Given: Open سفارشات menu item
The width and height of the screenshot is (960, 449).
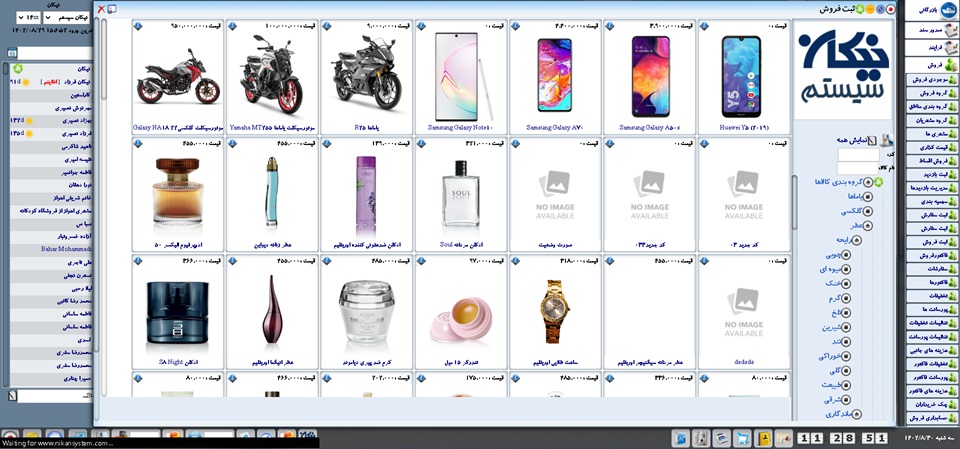Looking at the screenshot, I should point(932,268).
